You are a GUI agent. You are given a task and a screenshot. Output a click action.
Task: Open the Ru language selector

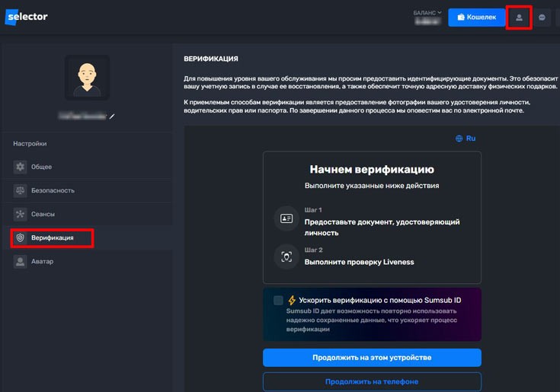tap(470, 139)
